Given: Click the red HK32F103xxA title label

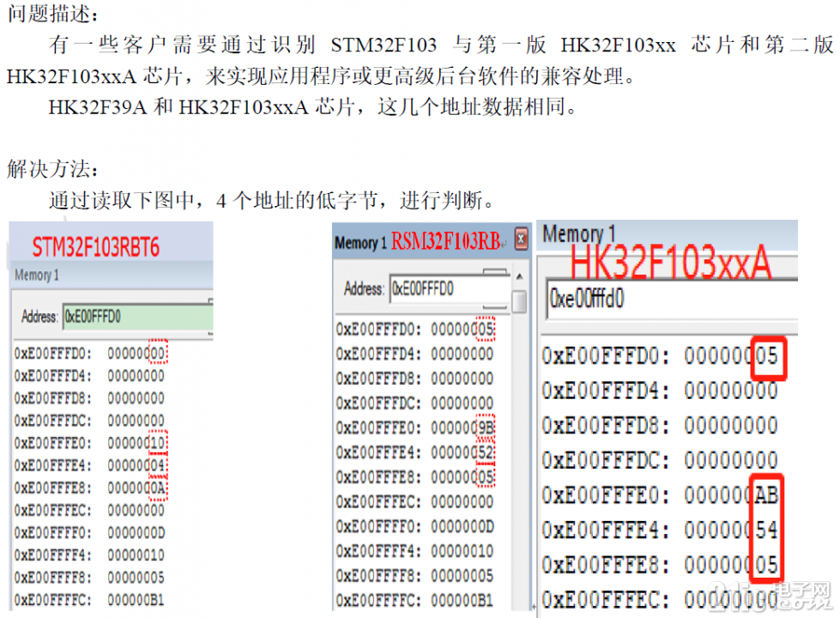Looking at the screenshot, I should [x=670, y=262].
